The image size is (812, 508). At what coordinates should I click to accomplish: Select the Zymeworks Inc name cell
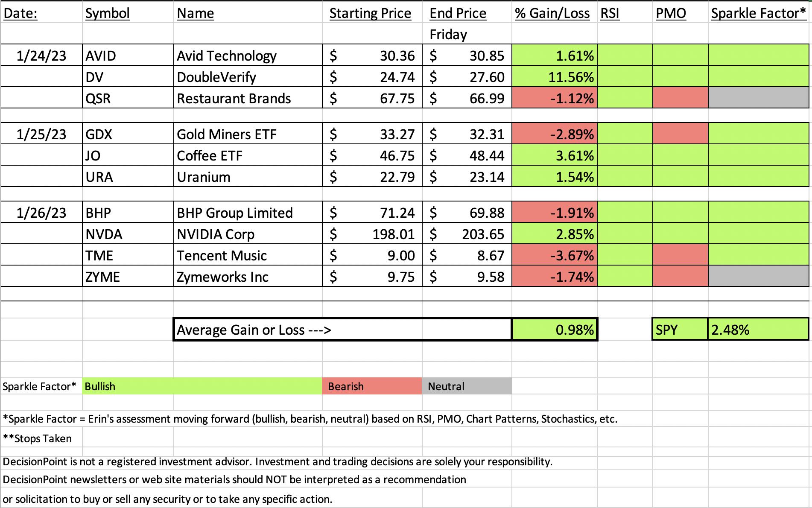click(x=248, y=277)
